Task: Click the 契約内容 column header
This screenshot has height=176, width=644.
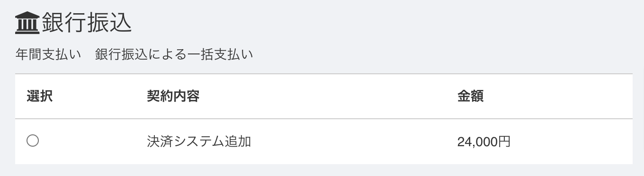Action: tap(173, 97)
